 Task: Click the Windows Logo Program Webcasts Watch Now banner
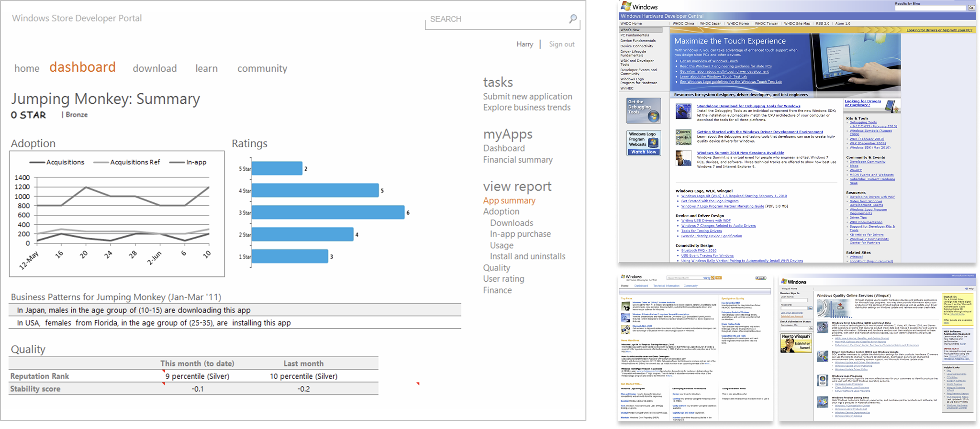coord(644,143)
